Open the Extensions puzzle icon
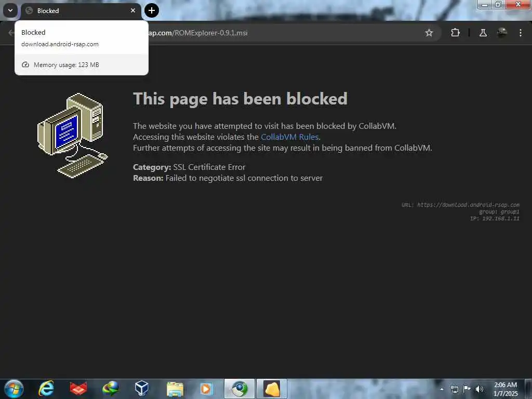 point(455,33)
